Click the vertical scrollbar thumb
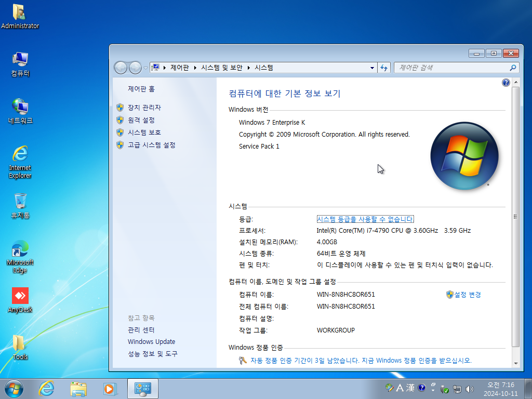Viewport: 532px width, 399px height. pos(516,217)
